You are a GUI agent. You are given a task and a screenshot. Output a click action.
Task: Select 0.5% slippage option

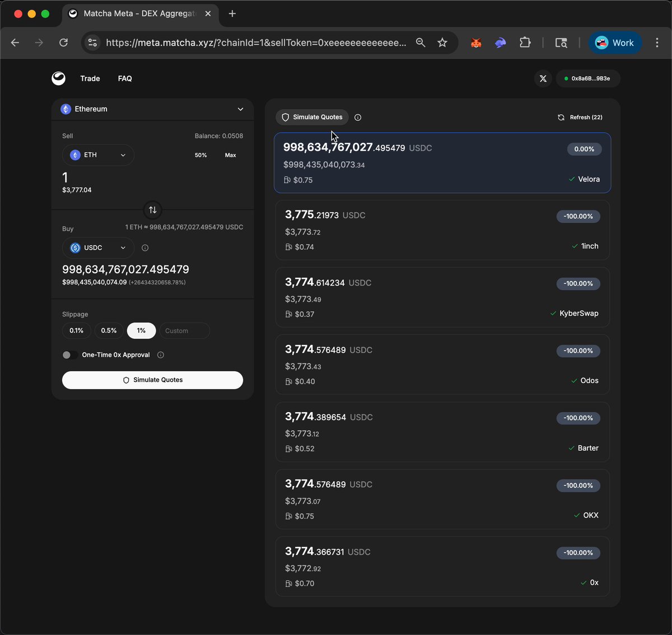(109, 330)
